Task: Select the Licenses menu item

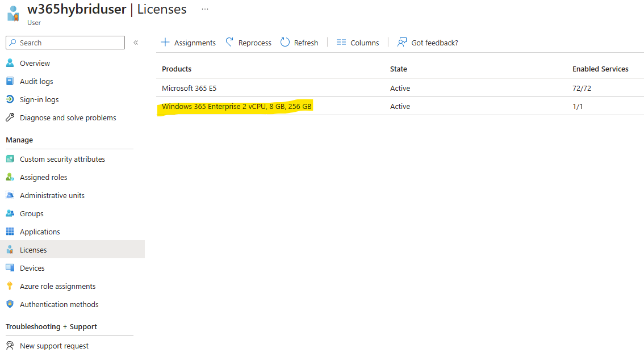Action: point(34,250)
